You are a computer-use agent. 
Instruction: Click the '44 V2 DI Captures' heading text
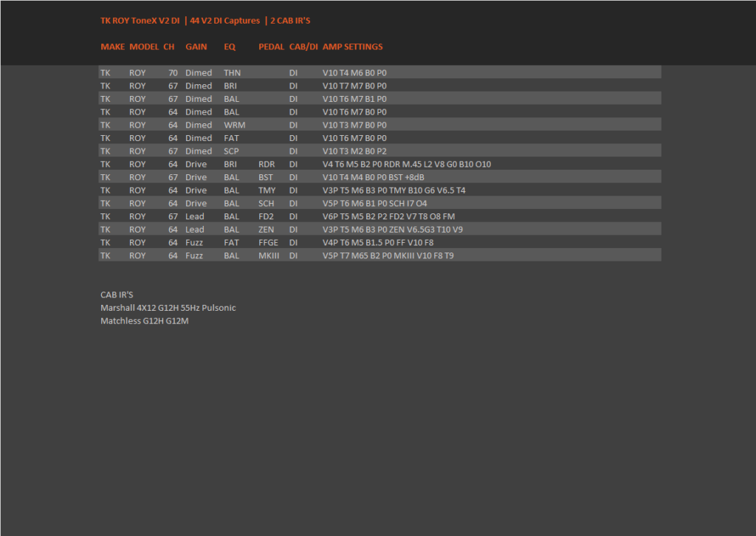tap(224, 21)
